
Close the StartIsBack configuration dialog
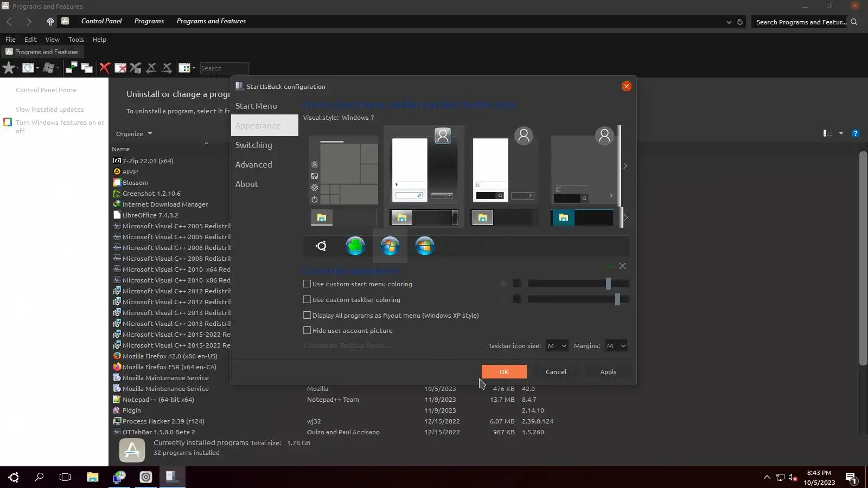pos(626,86)
